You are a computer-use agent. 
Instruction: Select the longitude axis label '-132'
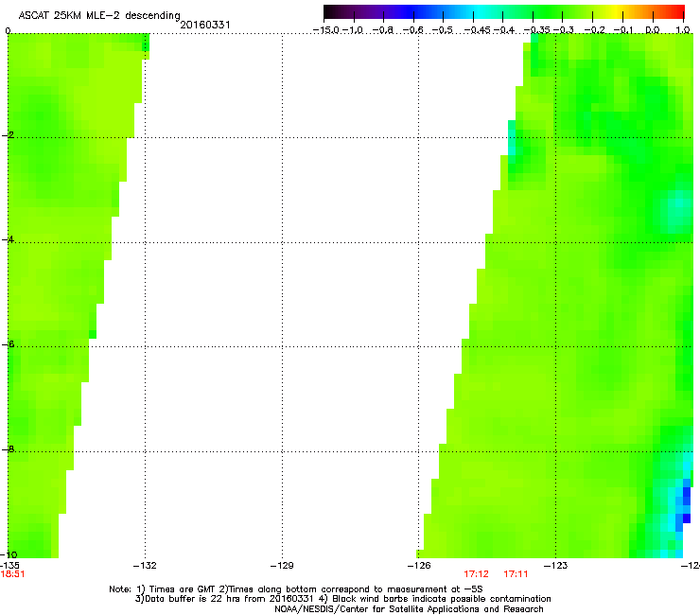pyautogui.click(x=145, y=566)
